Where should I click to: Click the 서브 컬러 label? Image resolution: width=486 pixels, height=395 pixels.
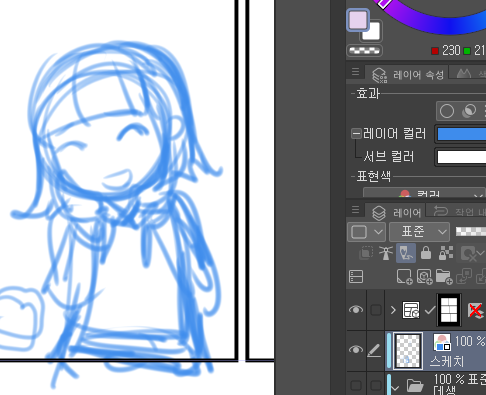[389, 156]
